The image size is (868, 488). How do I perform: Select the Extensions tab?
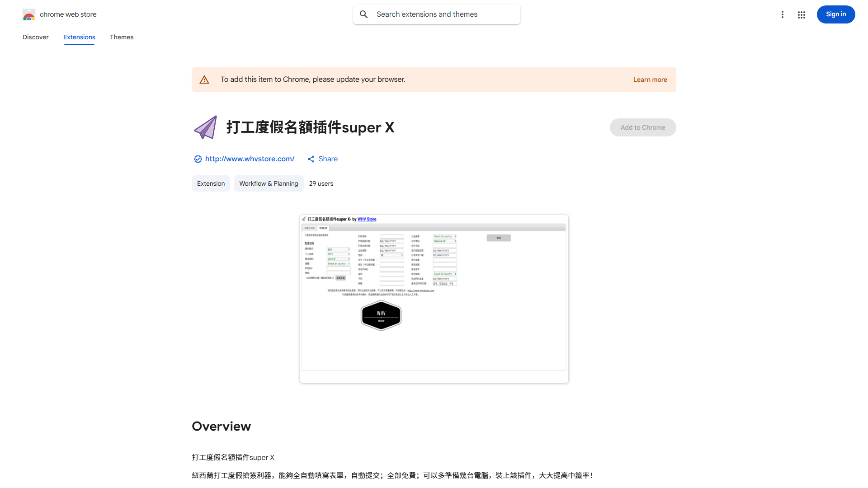(79, 37)
